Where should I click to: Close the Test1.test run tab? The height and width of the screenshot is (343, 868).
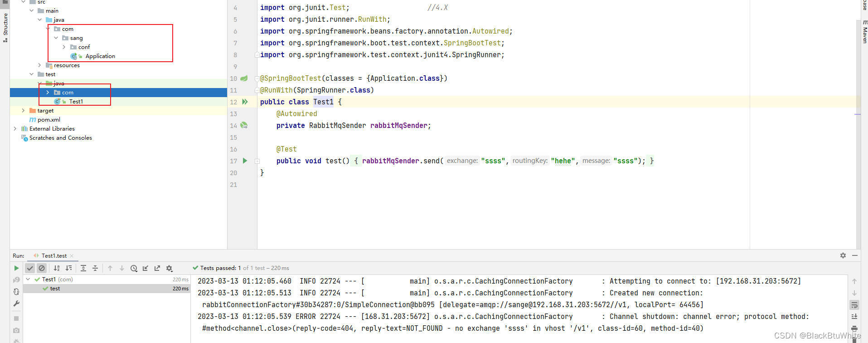click(72, 256)
